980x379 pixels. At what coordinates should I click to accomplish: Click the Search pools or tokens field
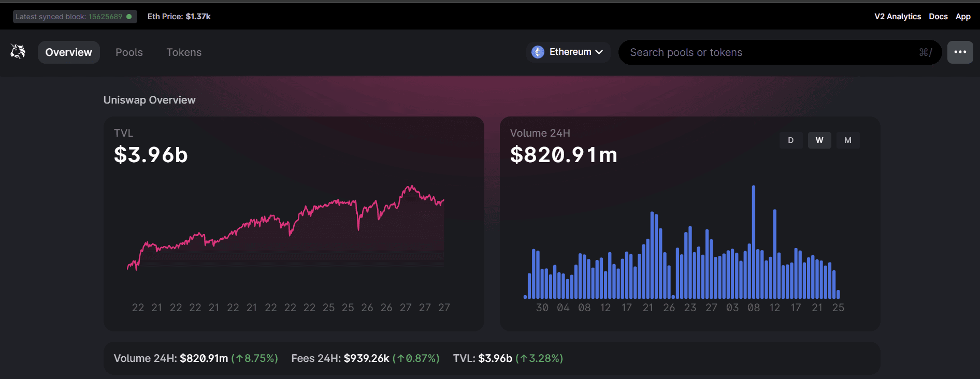click(767, 52)
